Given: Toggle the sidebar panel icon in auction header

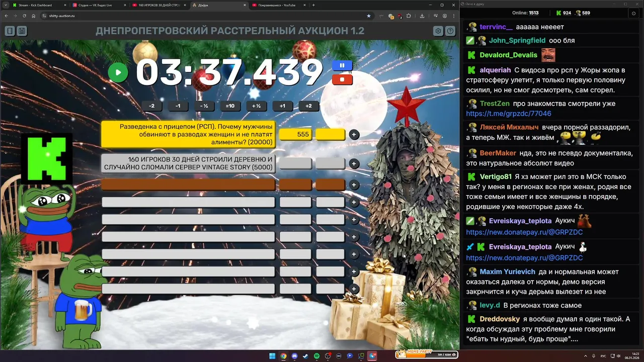Looking at the screenshot, I should pos(10,31).
